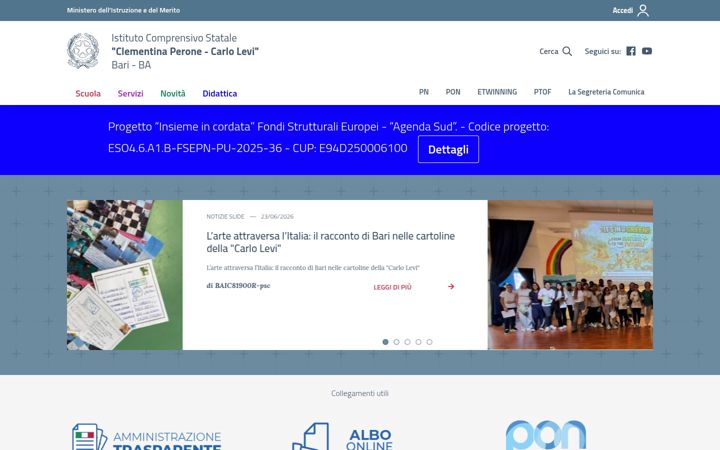Screen dimensions: 720x450
Task: Open the Albo Online icon
Action: pos(311,437)
